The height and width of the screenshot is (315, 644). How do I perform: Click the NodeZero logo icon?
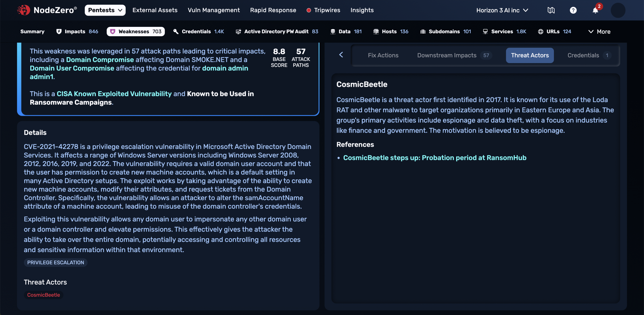point(23,10)
